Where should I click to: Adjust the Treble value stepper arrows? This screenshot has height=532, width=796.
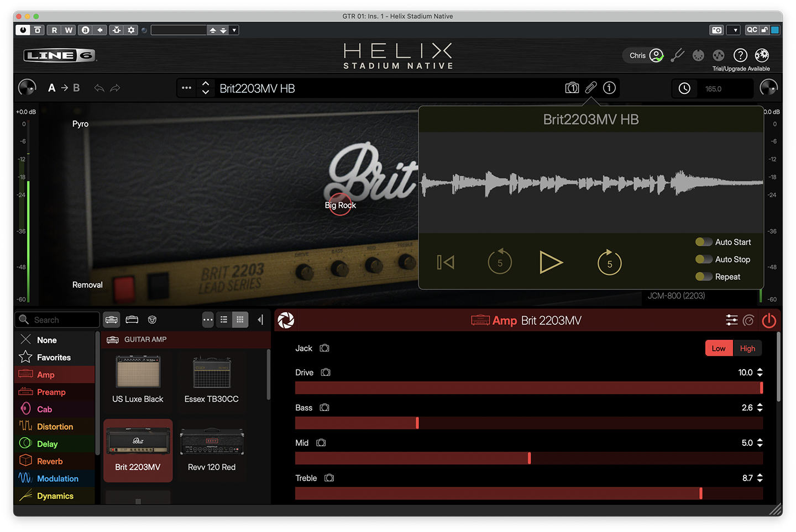click(760, 478)
